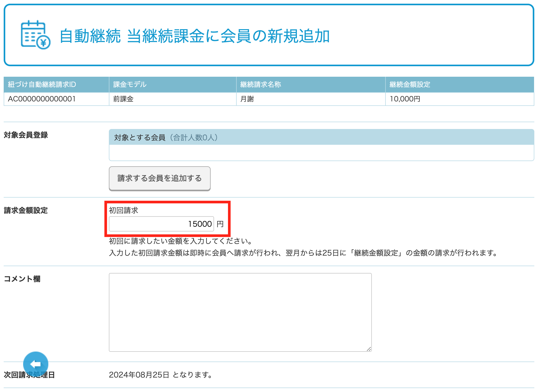This screenshot has height=392, width=538.
Task: Click the 対象とする会員 panel header
Action: pos(321,137)
